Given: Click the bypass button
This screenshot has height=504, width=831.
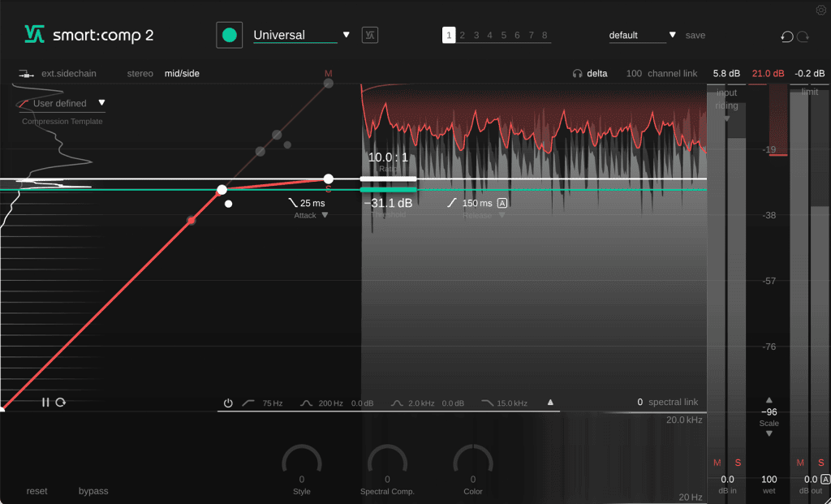Looking at the screenshot, I should (x=93, y=491).
